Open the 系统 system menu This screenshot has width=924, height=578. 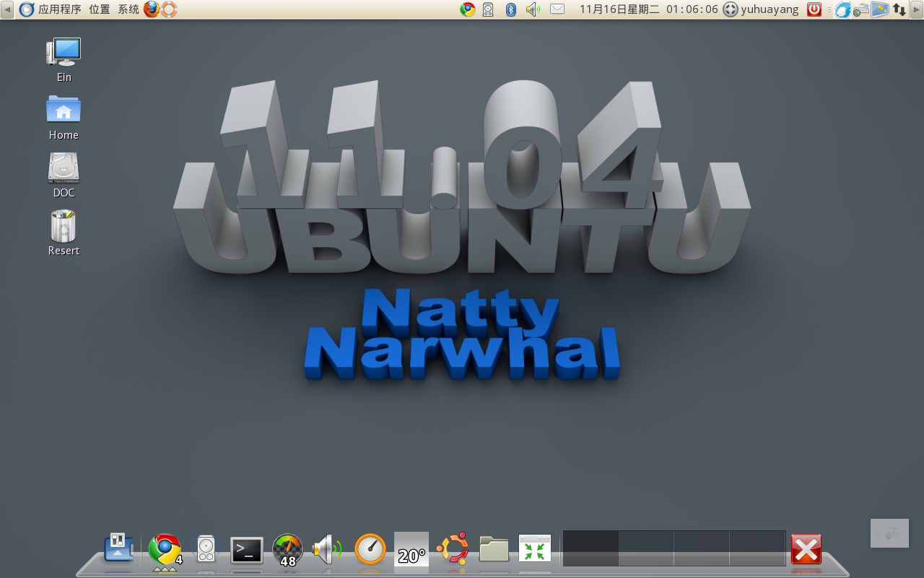(x=128, y=9)
